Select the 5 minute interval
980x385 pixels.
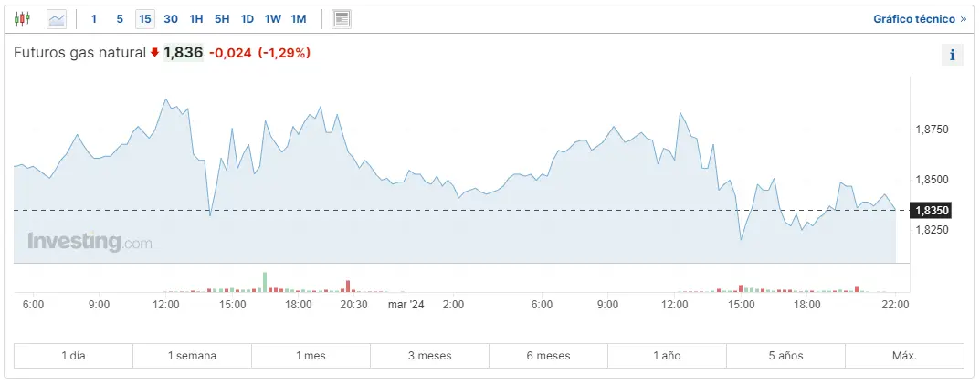point(120,18)
